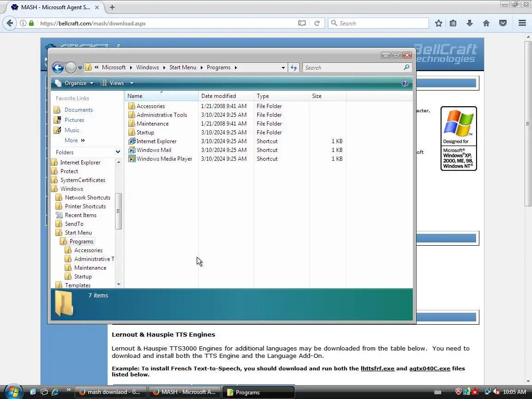
Task: Select the Maintenance folder in file list
Action: 152,124
